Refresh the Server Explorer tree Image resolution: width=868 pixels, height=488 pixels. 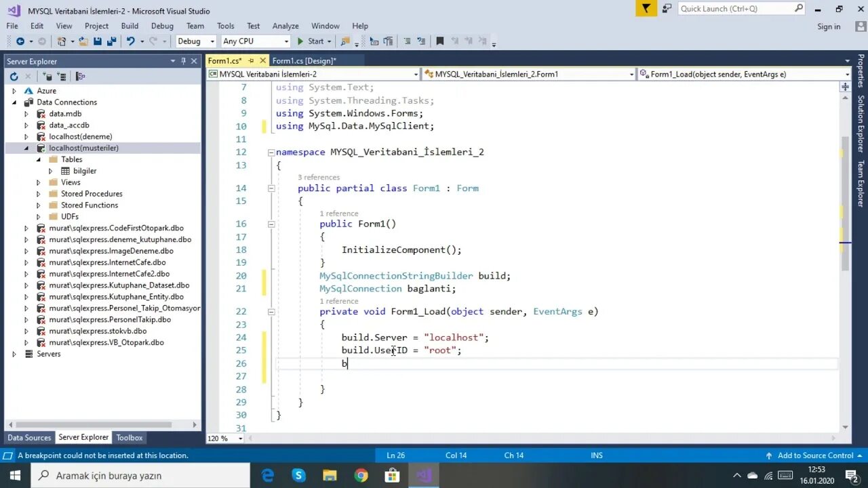pyautogui.click(x=14, y=77)
